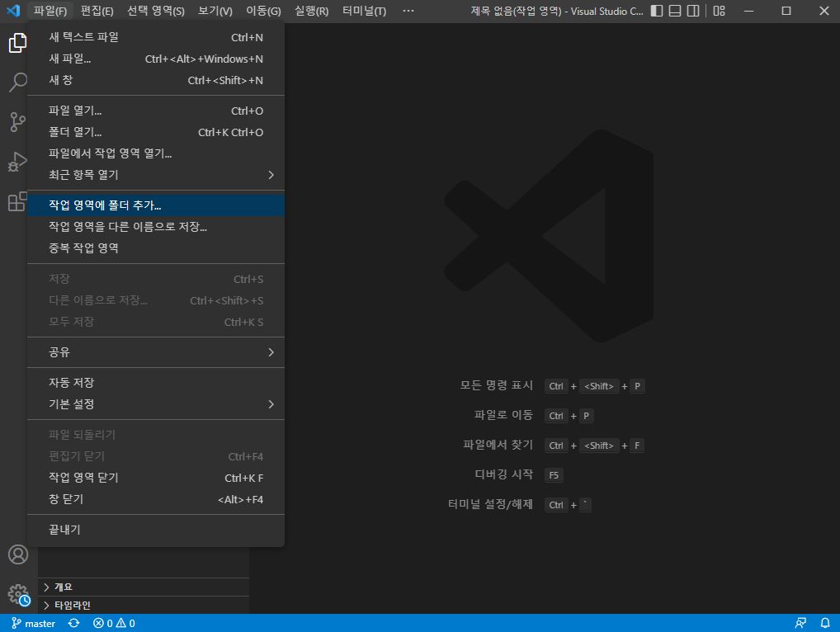Click the 터미널 설정/해제 hint text
This screenshot has width=840, height=632.
(x=490, y=505)
